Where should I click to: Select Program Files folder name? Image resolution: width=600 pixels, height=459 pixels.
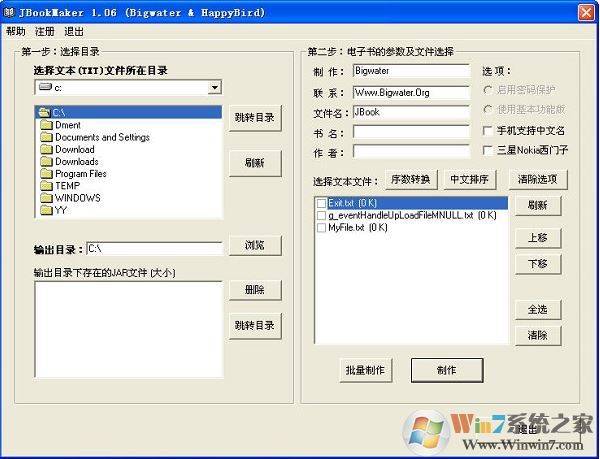pos(81,174)
